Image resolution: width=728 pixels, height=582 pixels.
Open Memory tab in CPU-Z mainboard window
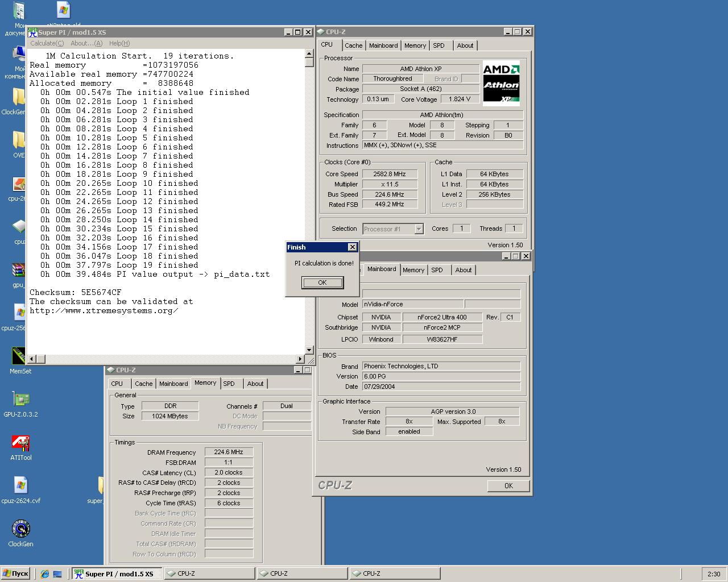[x=413, y=270]
